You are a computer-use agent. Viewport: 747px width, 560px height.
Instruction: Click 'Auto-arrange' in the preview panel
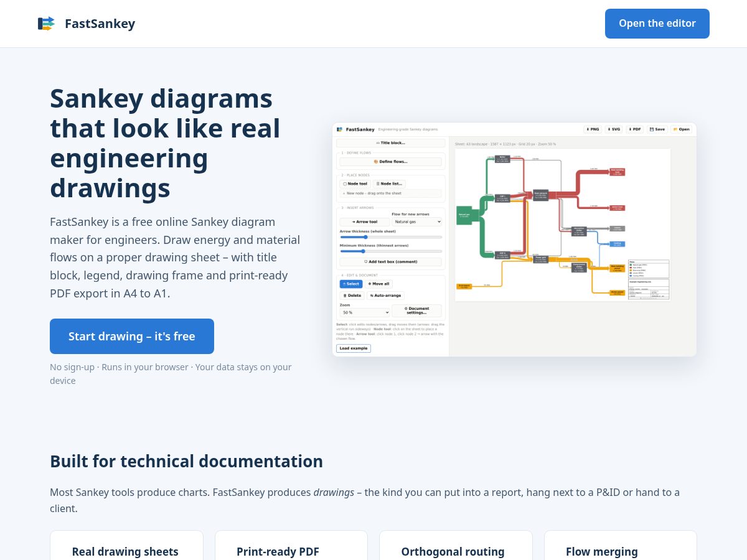pyautogui.click(x=385, y=296)
